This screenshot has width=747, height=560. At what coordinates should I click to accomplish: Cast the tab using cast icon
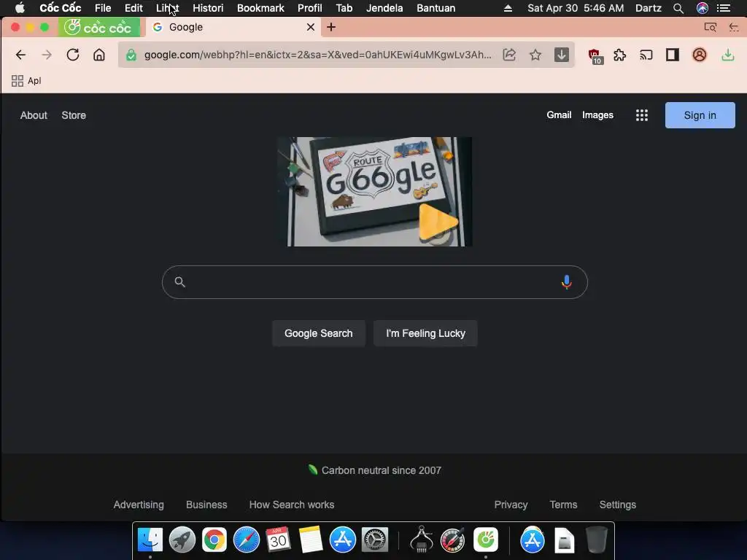(646, 55)
